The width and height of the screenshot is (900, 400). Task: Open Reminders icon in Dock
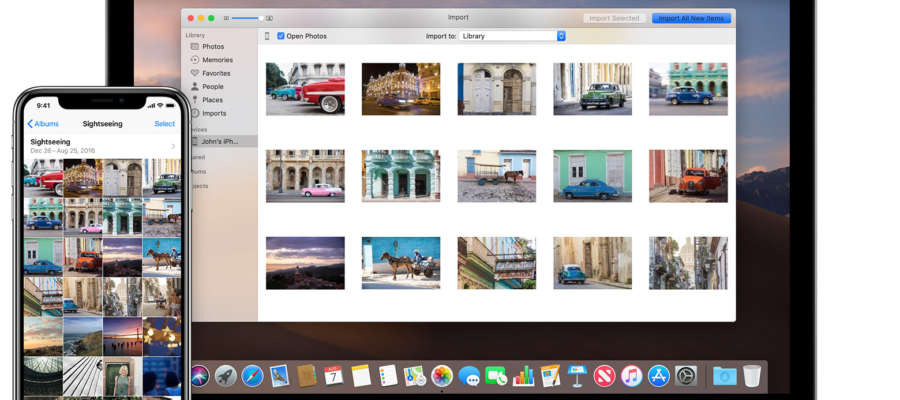[x=388, y=376]
